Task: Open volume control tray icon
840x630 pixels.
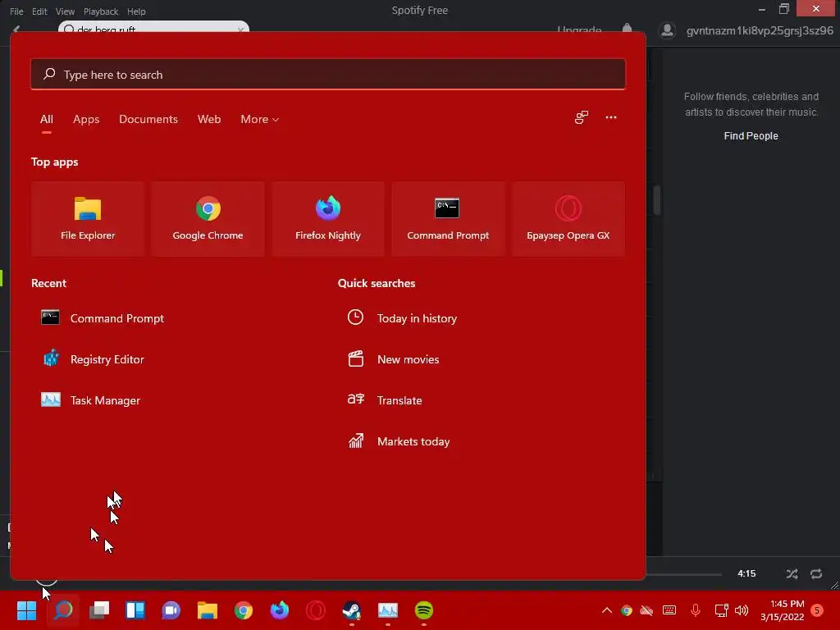Action: [742, 610]
